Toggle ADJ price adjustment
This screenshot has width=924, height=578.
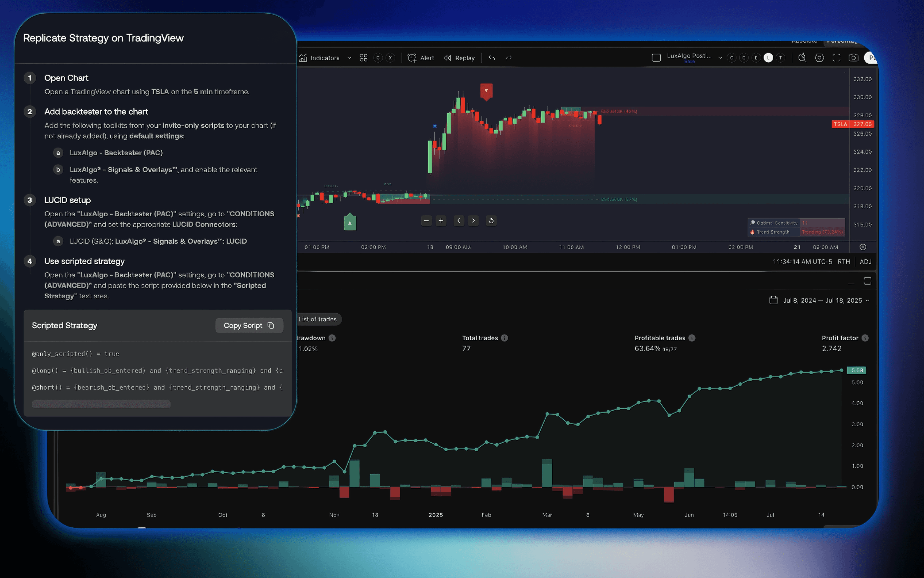coord(865,261)
